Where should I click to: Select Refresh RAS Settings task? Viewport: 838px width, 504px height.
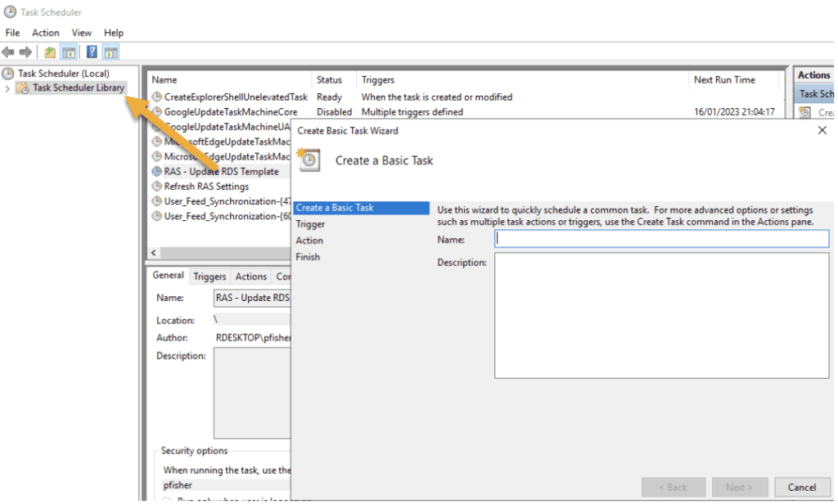206,186
